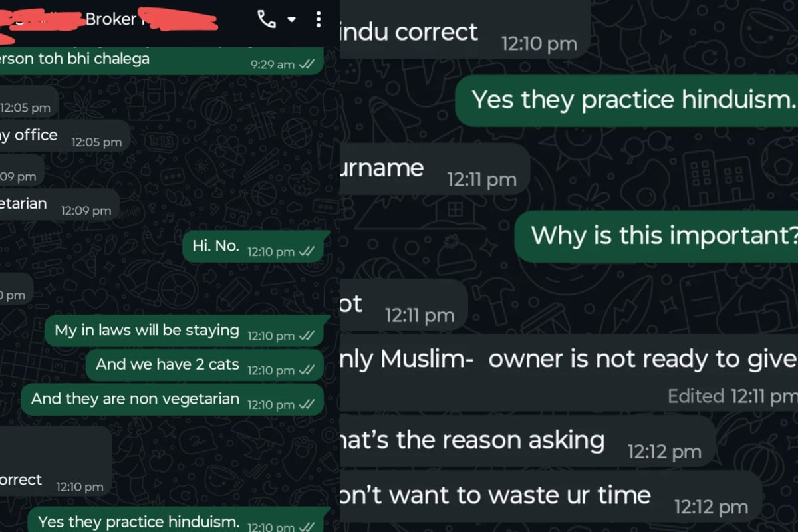The image size is (798, 532).
Task: Select the "that's the reason asking" message
Action: [527, 442]
